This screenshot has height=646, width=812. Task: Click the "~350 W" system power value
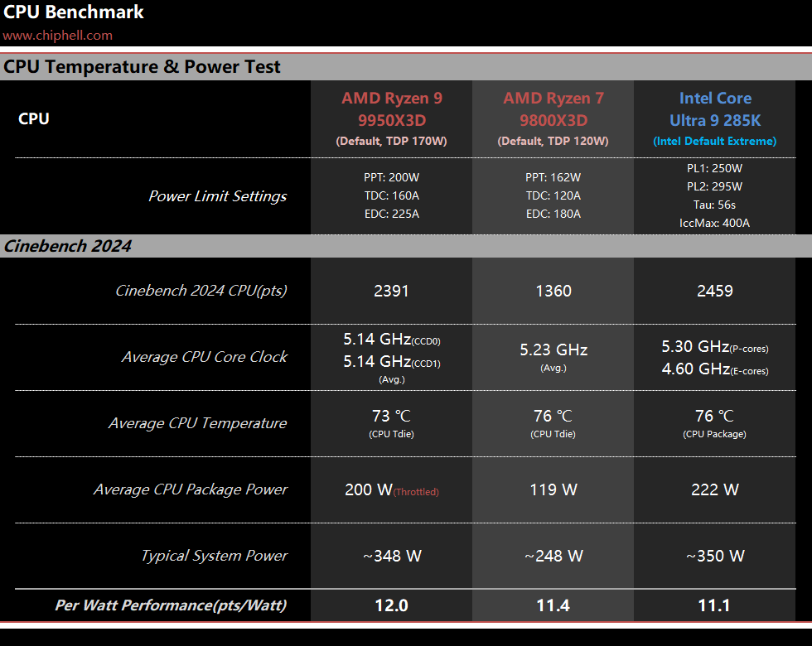tap(715, 556)
